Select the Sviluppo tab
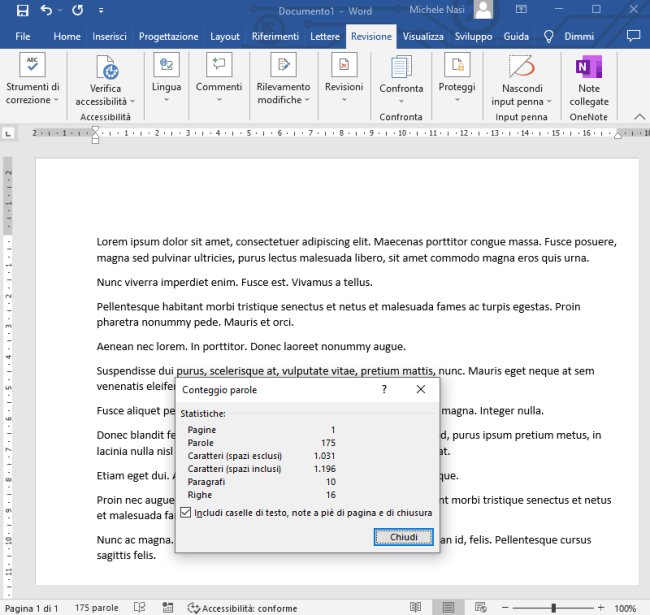Image resolution: width=650 pixels, height=615 pixels. pyautogui.click(x=473, y=36)
